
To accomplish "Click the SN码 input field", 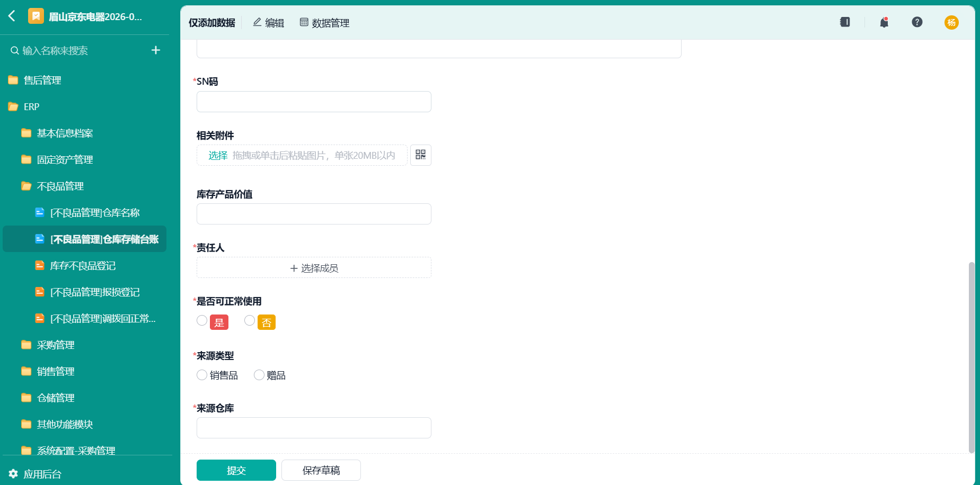I will pos(314,102).
